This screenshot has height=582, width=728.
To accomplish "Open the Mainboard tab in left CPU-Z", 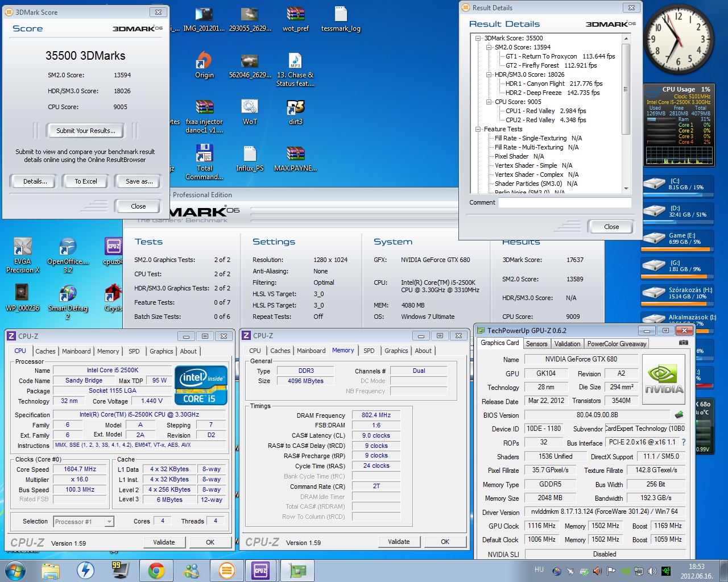I will (x=76, y=351).
